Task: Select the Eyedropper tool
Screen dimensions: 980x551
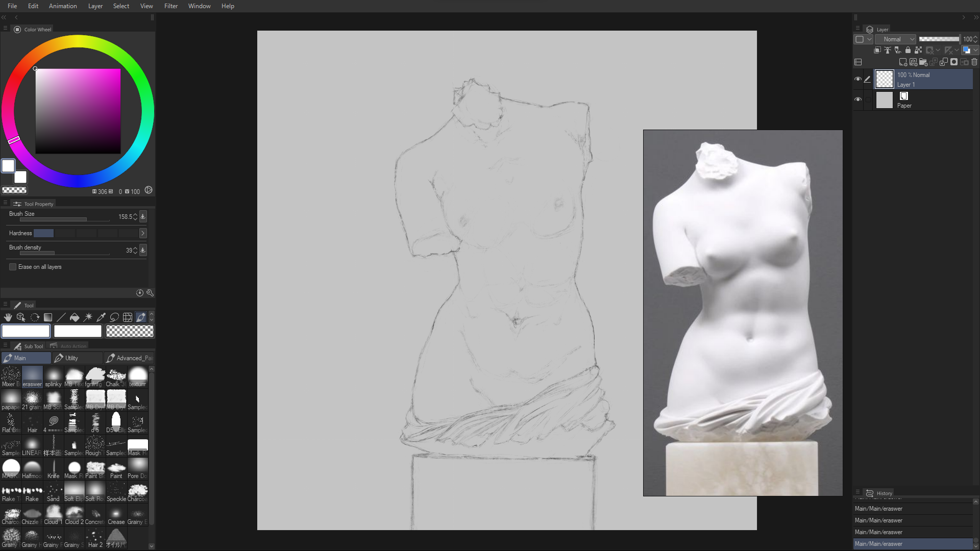Action: (101, 317)
